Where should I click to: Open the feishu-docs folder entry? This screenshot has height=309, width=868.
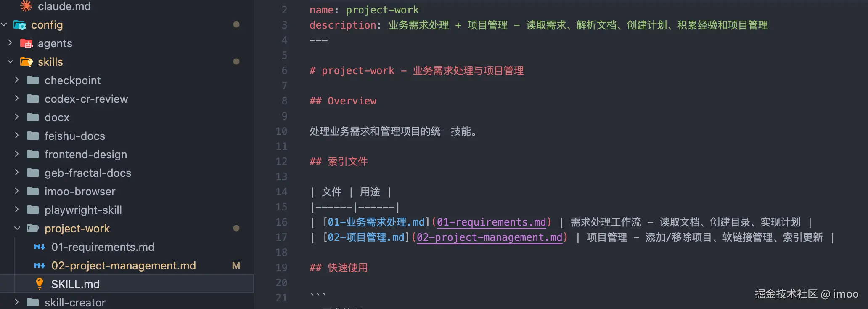[x=75, y=136]
